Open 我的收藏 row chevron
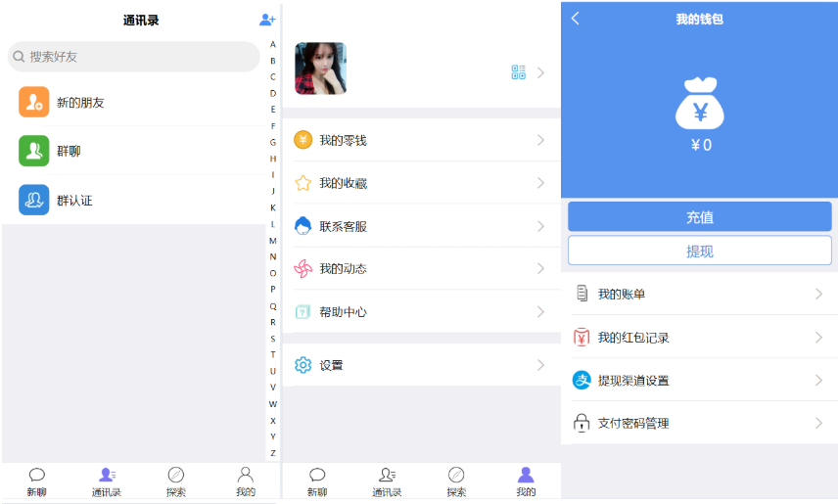 [540, 183]
